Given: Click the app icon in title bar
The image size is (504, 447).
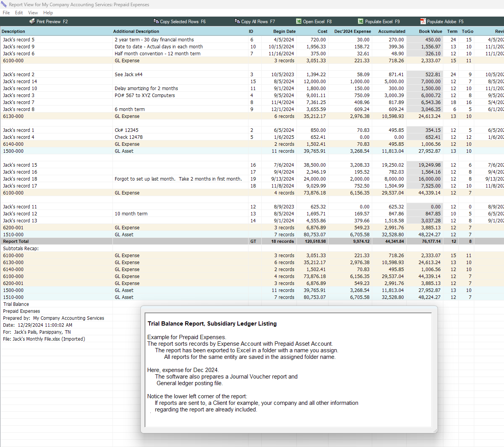Looking at the screenshot, I should tap(4, 4).
